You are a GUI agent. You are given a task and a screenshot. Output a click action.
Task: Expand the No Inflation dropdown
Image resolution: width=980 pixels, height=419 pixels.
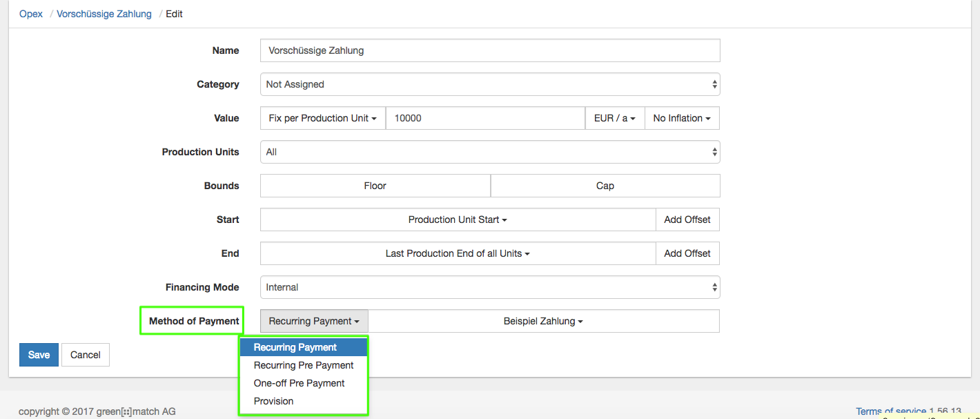(x=682, y=118)
